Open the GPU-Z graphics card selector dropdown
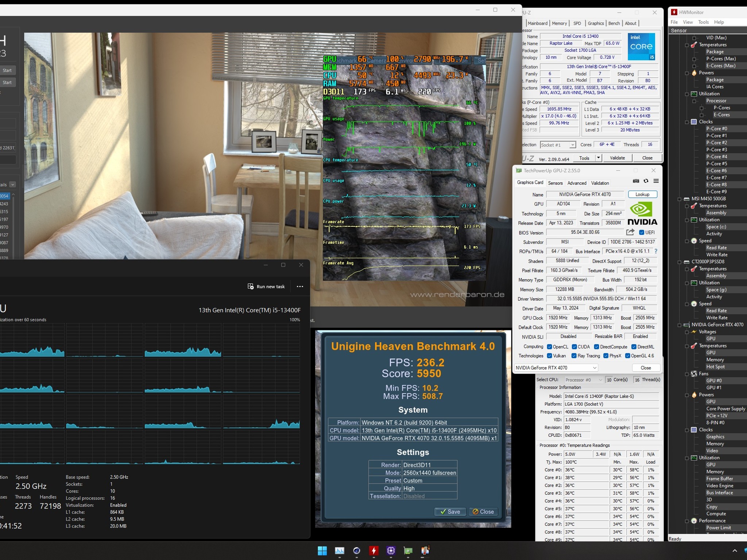 point(556,368)
